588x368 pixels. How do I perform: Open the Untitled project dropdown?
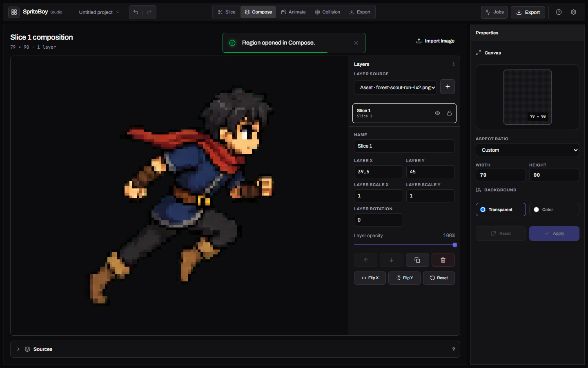tap(99, 12)
